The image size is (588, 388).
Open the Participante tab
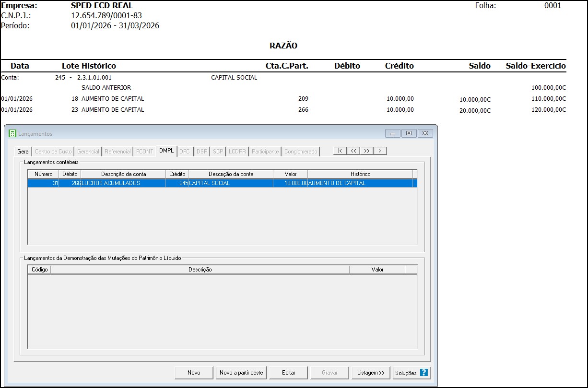pyautogui.click(x=265, y=152)
